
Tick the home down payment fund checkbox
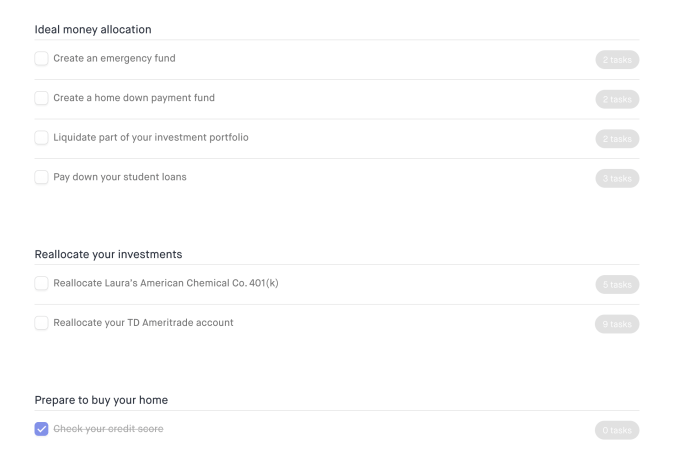click(41, 98)
